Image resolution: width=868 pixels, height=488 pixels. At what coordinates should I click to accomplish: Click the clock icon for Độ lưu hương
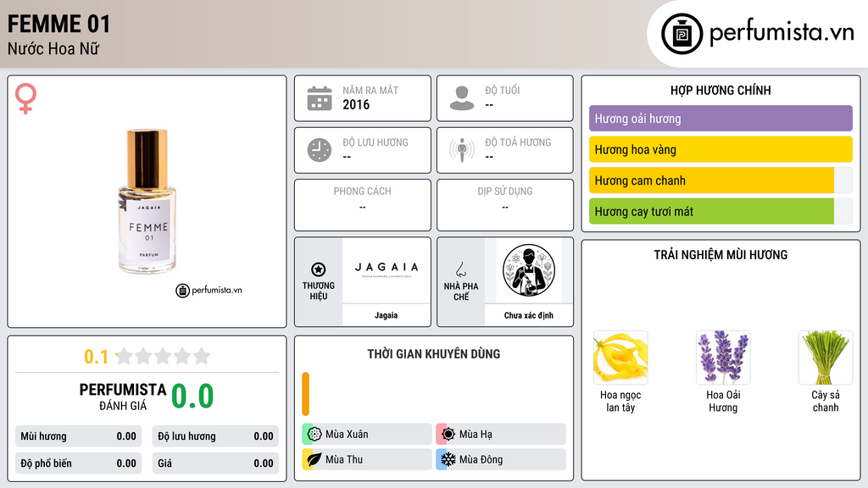pyautogui.click(x=320, y=150)
